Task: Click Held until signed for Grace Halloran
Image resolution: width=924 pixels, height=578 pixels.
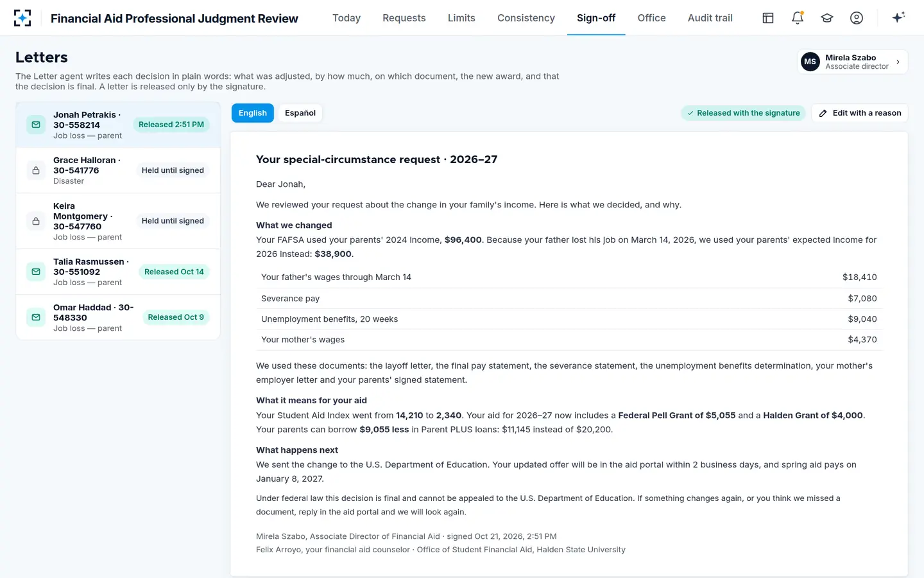Action: coord(173,170)
